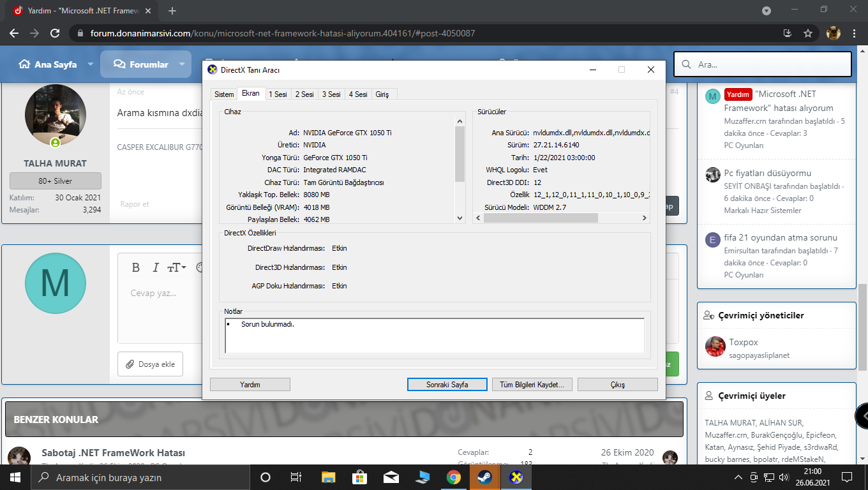Viewport: 868px width, 490px height.
Task: Open the Forumlar section
Action: coord(140,64)
